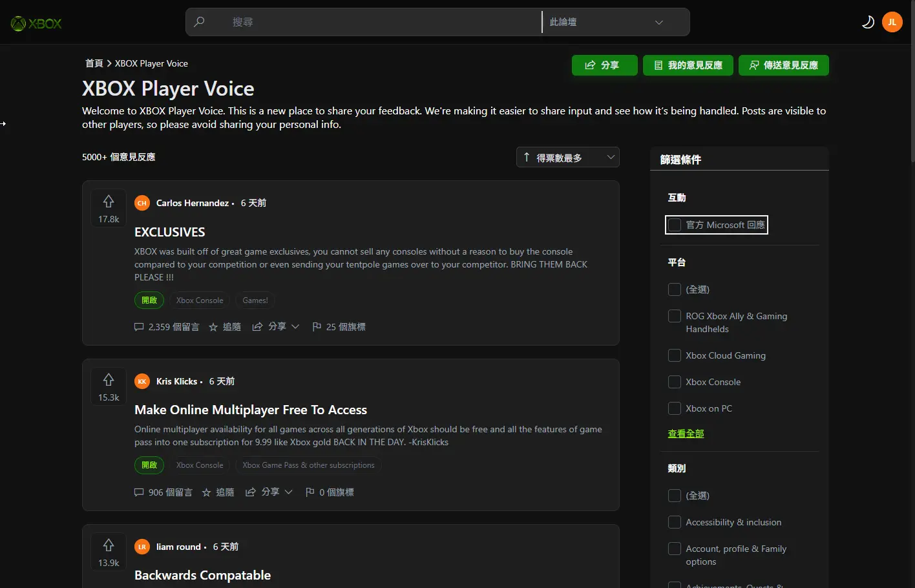Image resolution: width=915 pixels, height=588 pixels.
Task: Click 開啟 status badge on multiplayer post
Action: pos(149,465)
